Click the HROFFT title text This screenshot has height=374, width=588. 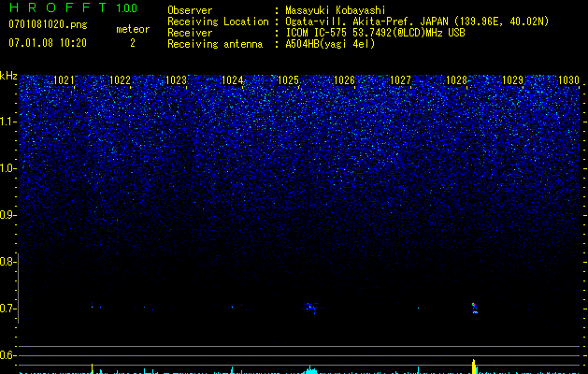(57, 7)
